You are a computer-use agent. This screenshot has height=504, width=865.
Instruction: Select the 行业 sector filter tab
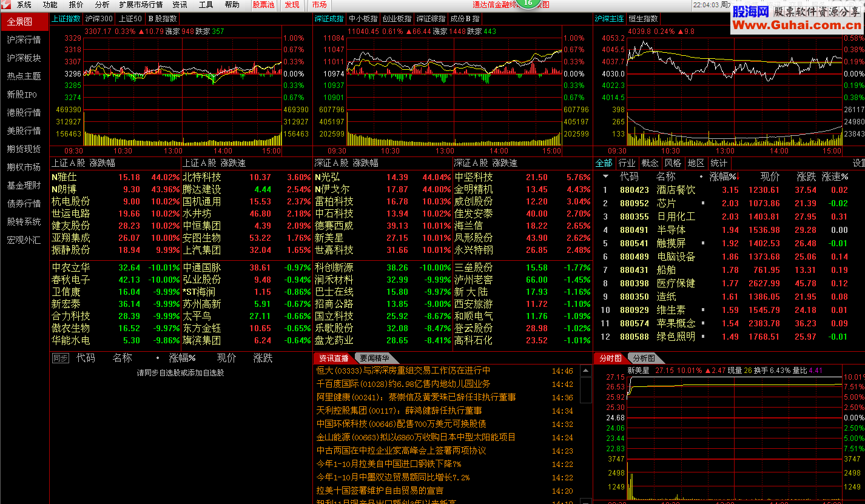coord(627,163)
